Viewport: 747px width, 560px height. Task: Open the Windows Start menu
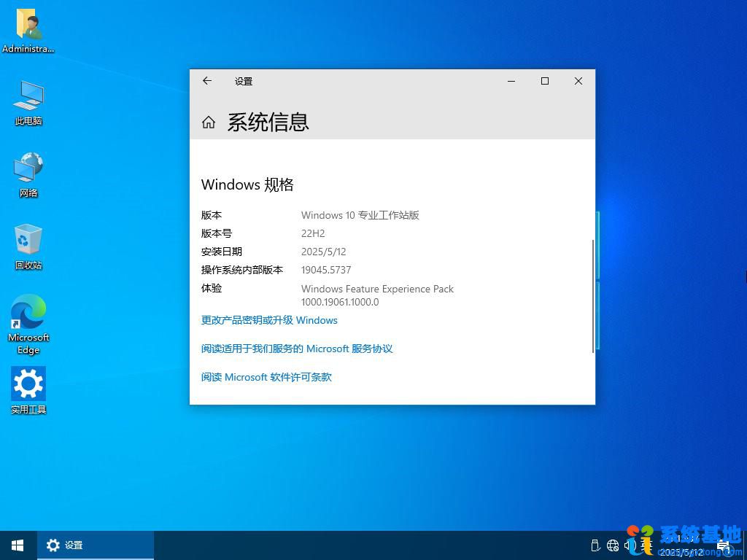[18, 545]
